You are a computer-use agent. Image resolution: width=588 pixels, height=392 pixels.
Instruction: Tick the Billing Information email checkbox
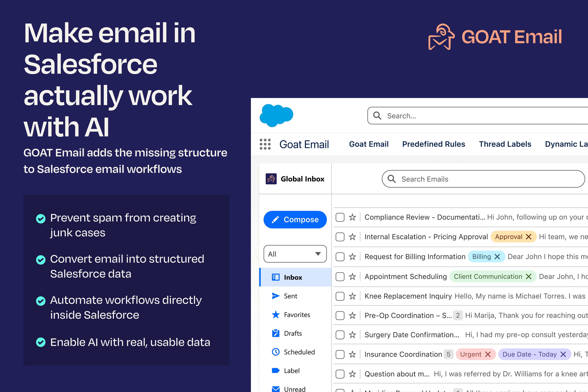(340, 257)
